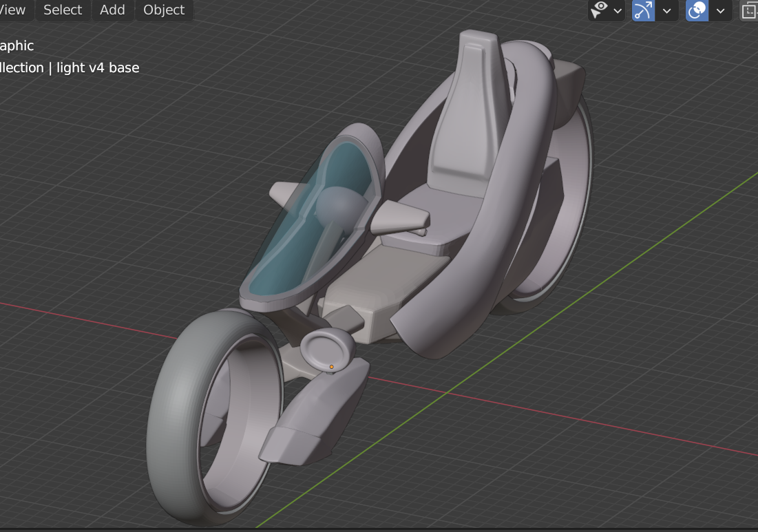Open the Select menu
The height and width of the screenshot is (532, 758).
63,10
